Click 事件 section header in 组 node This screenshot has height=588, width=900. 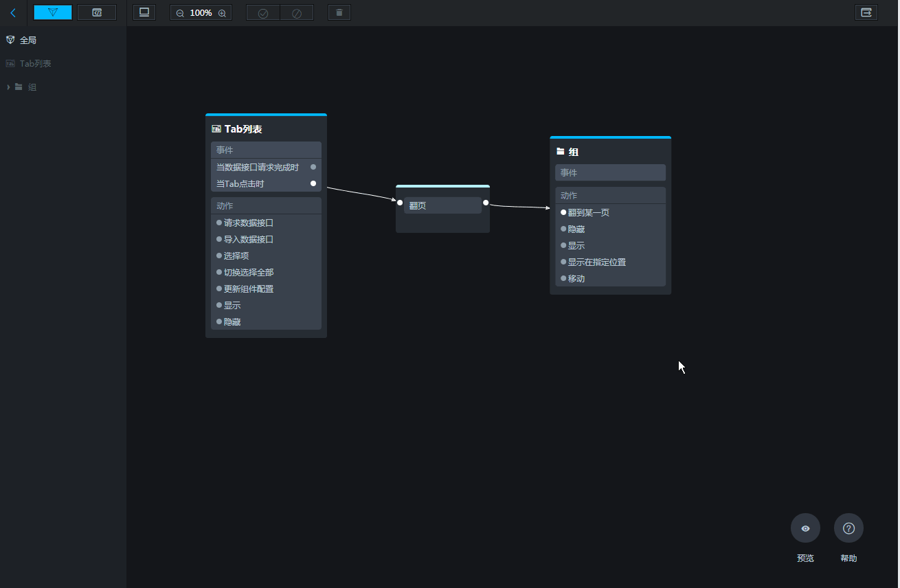point(610,172)
